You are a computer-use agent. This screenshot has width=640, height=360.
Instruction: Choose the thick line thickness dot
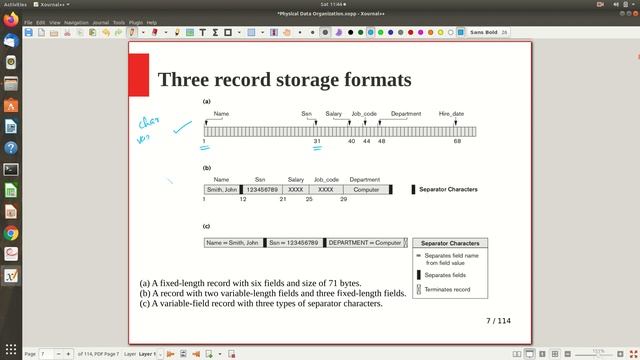coord(325,33)
